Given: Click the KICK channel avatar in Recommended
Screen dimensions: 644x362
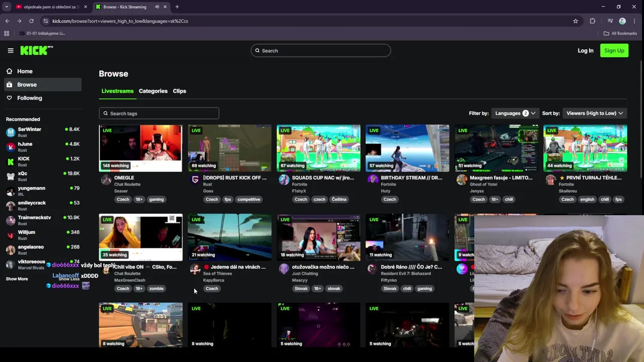Looking at the screenshot, I should (x=11, y=161).
